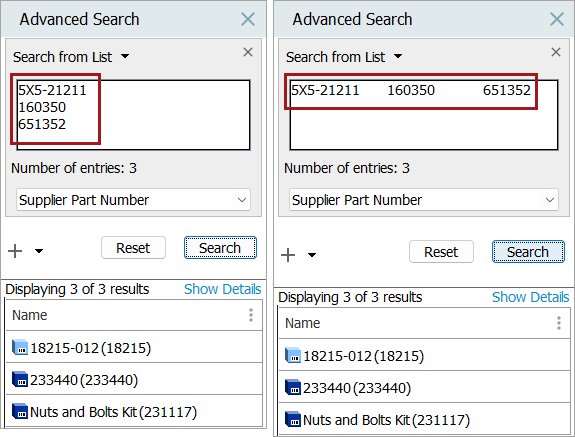
Task: Open column options menu in left results
Action: pyautogui.click(x=251, y=315)
